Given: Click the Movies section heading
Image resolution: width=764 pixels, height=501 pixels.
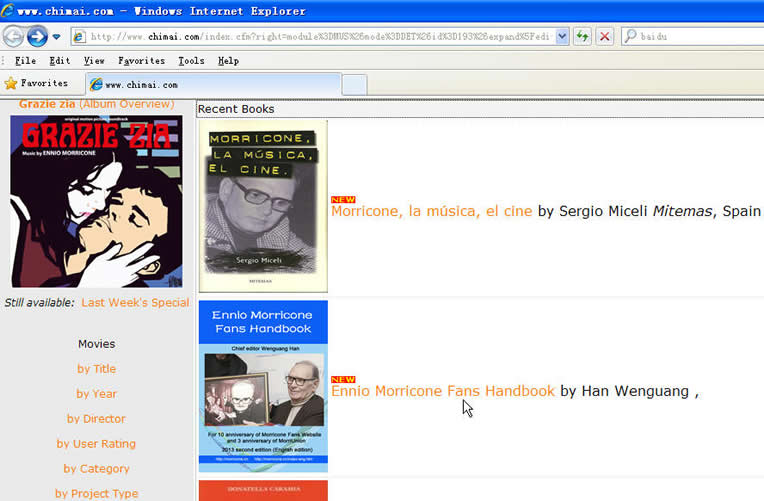Looking at the screenshot, I should (96, 344).
